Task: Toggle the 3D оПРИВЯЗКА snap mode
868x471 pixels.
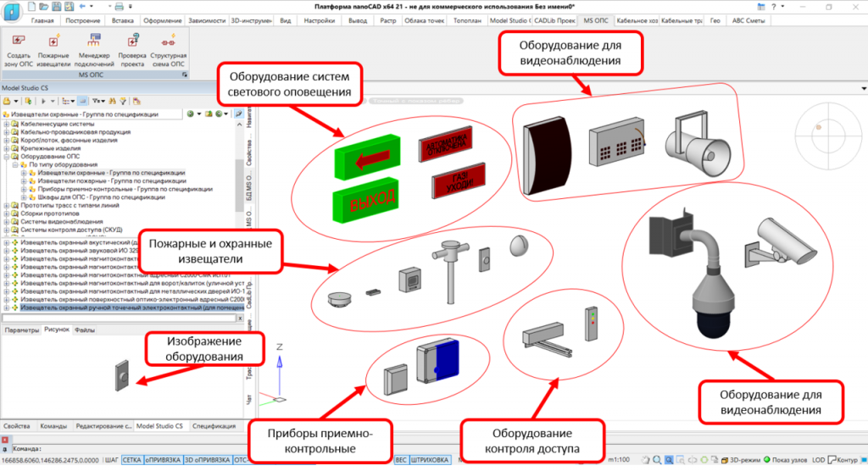Action: pyautogui.click(x=207, y=459)
